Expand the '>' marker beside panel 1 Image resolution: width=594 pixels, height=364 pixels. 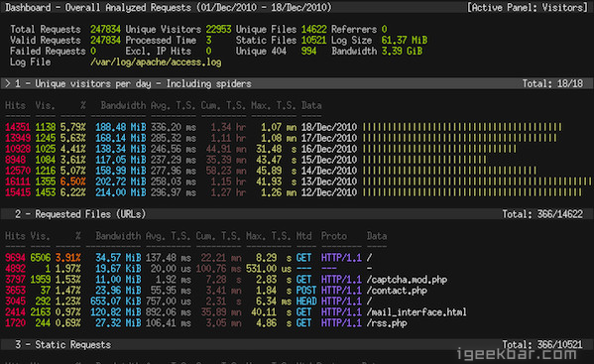pyautogui.click(x=7, y=83)
